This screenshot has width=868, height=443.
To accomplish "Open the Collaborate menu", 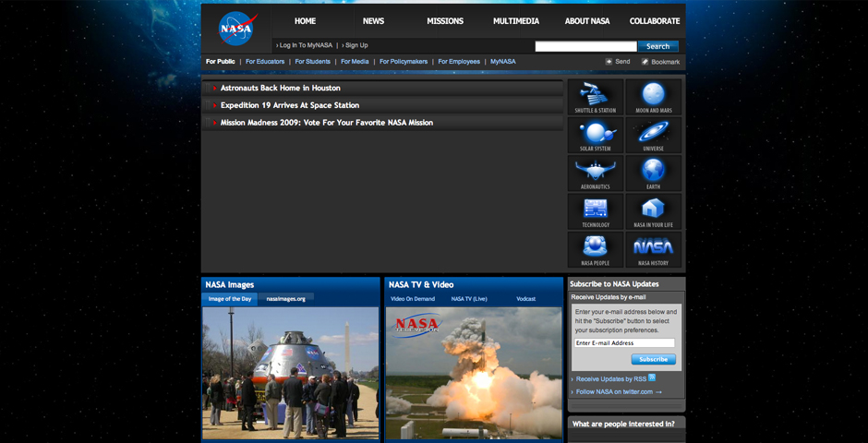I will pyautogui.click(x=655, y=21).
